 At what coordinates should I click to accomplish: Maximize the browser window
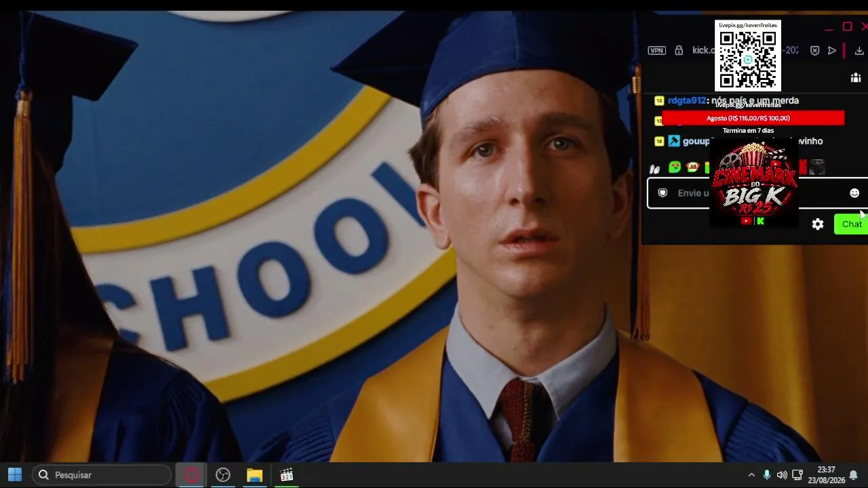(847, 26)
